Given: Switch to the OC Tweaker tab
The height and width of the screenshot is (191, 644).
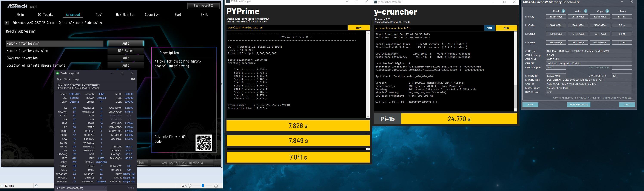Looking at the screenshot, I should coord(46,14).
